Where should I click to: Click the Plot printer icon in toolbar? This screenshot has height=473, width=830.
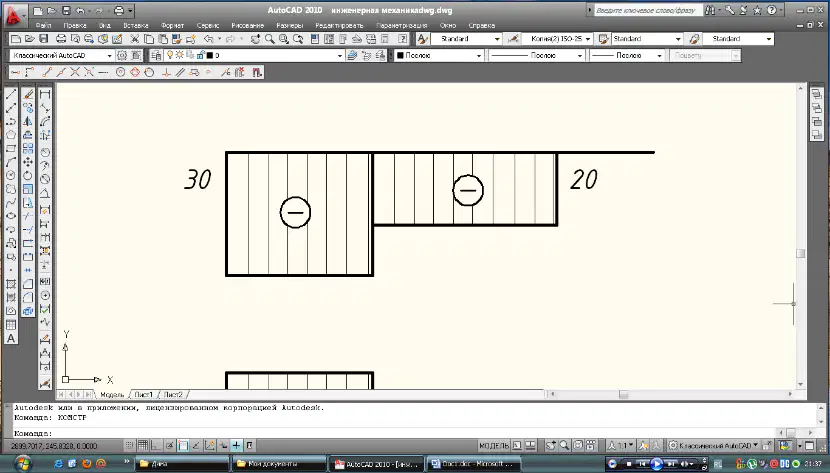pyautogui.click(x=61, y=39)
